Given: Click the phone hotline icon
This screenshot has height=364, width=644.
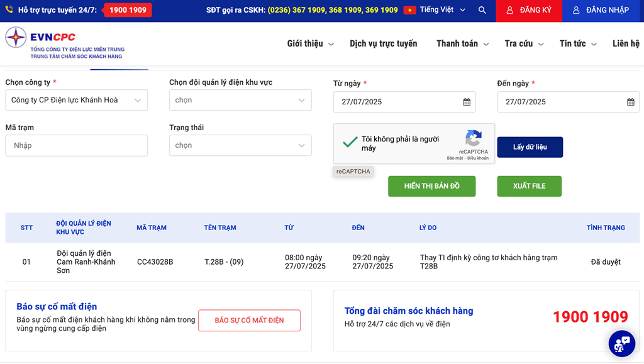Looking at the screenshot, I should [x=9, y=9].
